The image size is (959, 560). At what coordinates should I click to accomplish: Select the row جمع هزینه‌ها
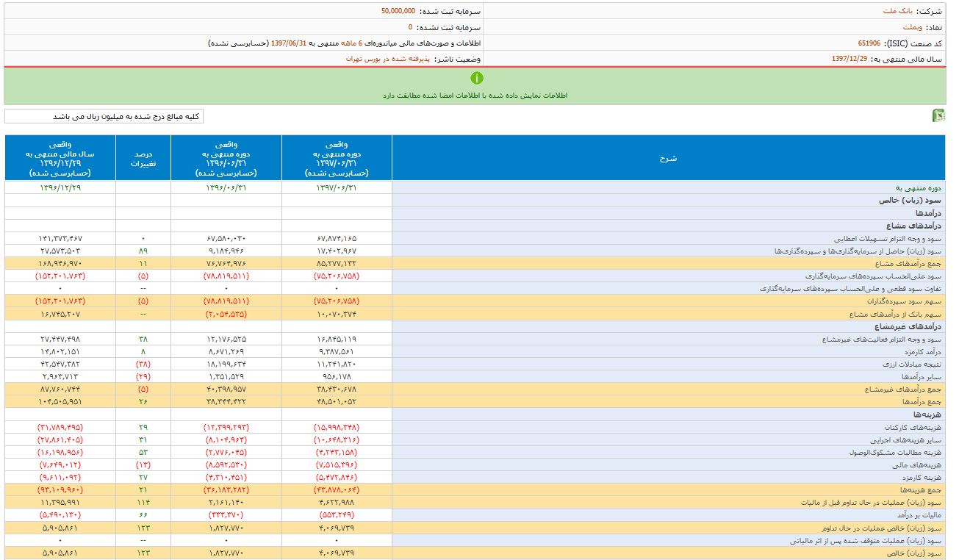coord(475,490)
